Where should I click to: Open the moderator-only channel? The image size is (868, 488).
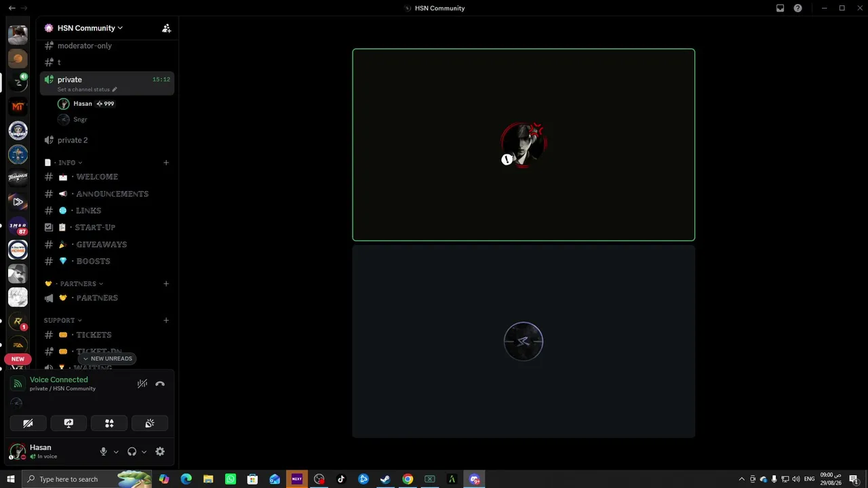click(107, 45)
